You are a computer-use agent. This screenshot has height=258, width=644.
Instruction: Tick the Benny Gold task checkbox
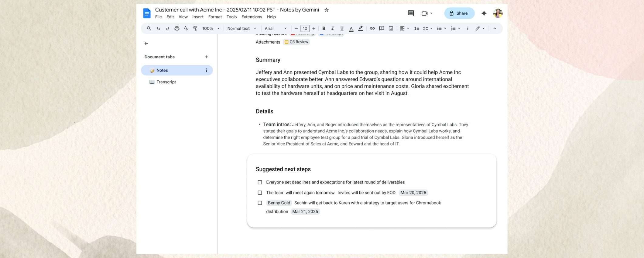[x=260, y=203]
